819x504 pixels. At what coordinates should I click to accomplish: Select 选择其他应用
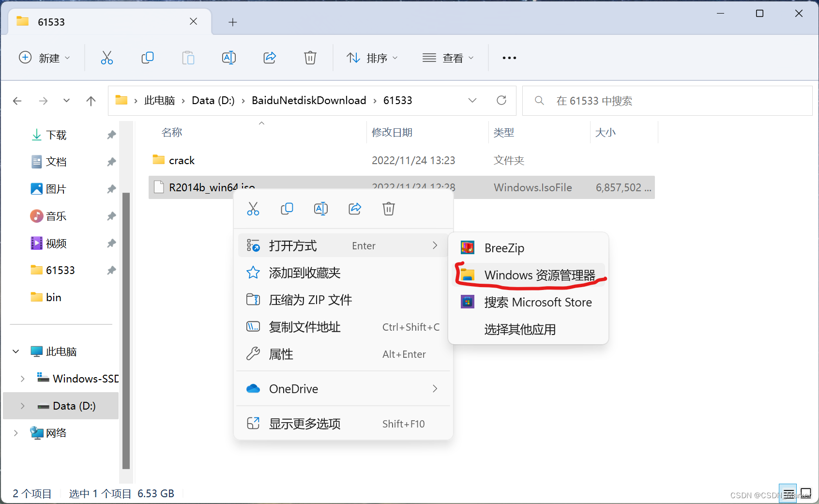(x=528, y=329)
